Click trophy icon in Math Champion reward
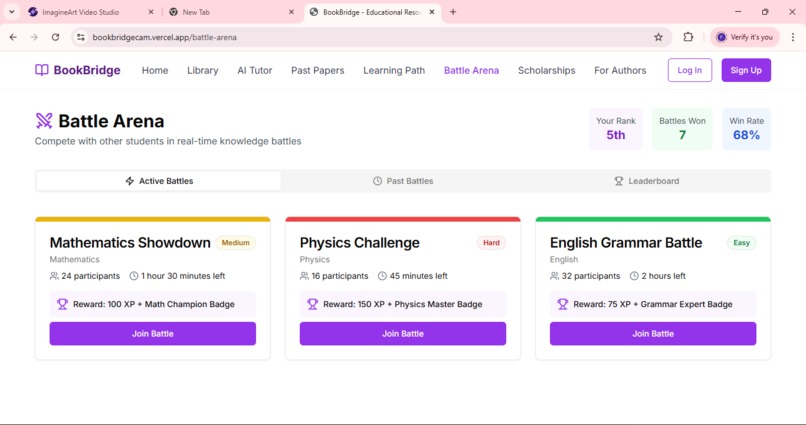806x425 pixels. pyautogui.click(x=62, y=304)
